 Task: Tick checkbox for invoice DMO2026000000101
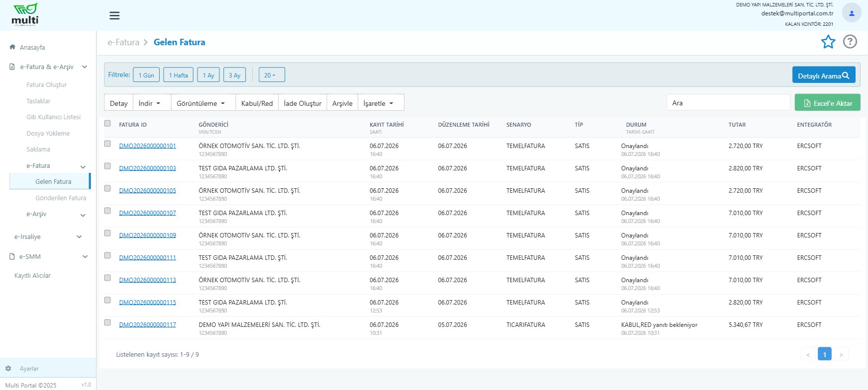[107, 144]
